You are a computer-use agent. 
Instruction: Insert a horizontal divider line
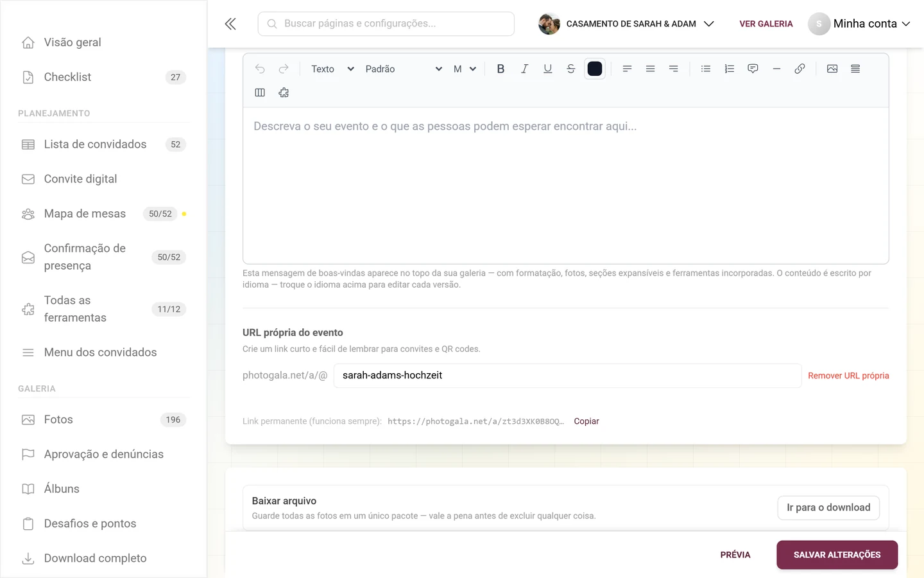click(x=776, y=69)
